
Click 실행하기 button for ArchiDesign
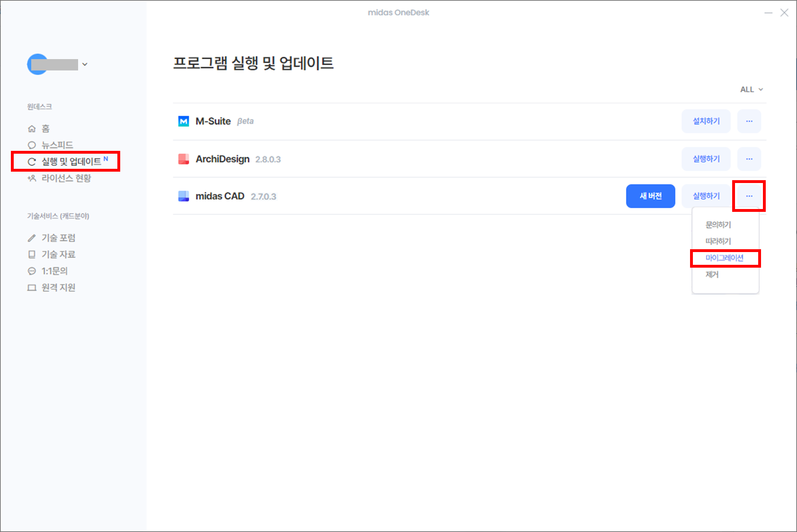706,159
